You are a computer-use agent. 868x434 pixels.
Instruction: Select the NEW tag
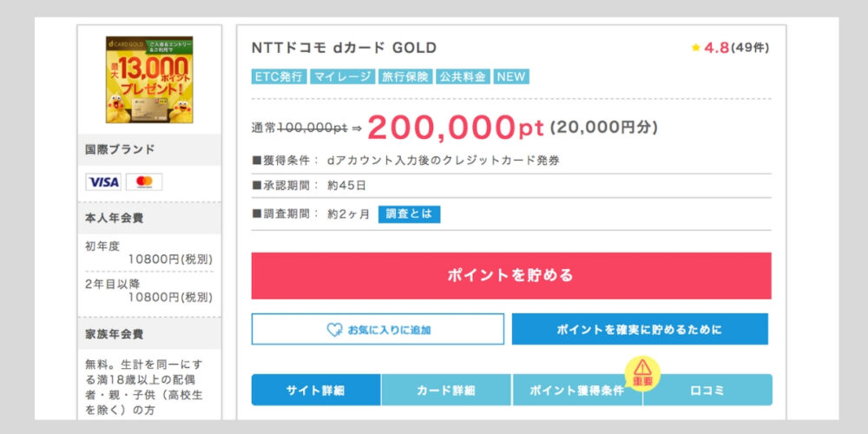[511, 76]
